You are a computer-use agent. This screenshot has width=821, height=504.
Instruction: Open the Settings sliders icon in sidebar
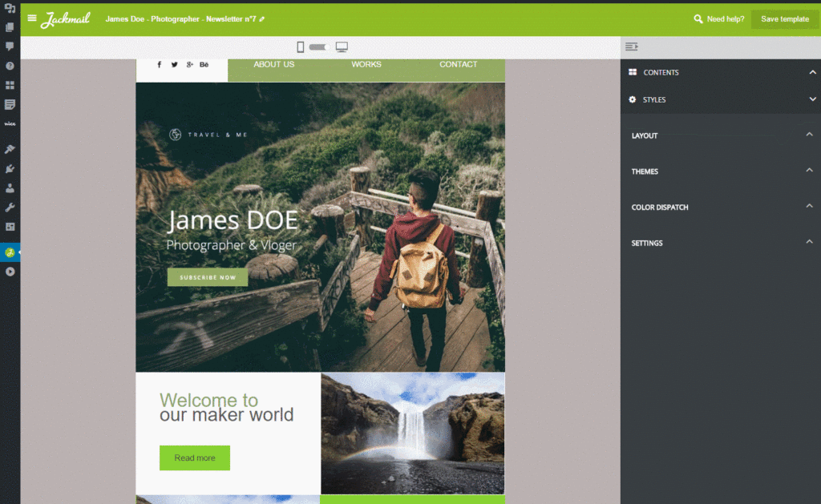pos(10,227)
